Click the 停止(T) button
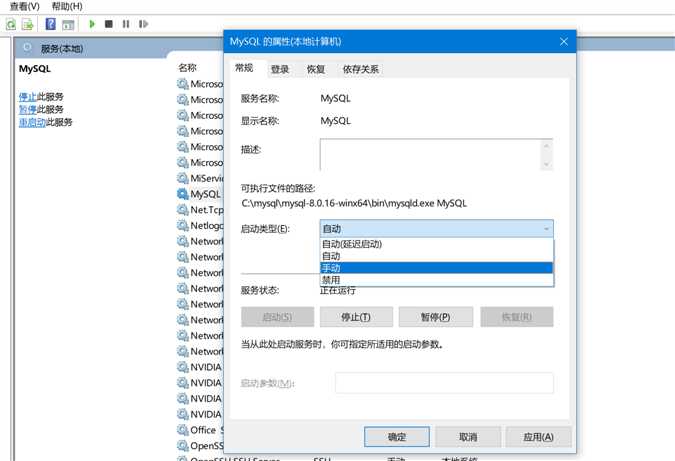Viewport: 675px width, 461px height. pos(356,317)
